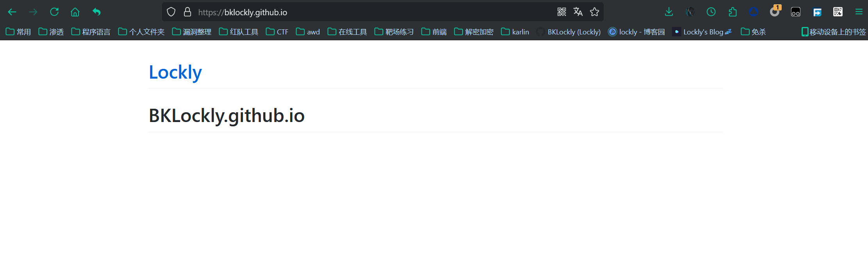Screen dimensions: 868x273
Task: Open the 免杀 bookmarks folder
Action: pos(753,32)
